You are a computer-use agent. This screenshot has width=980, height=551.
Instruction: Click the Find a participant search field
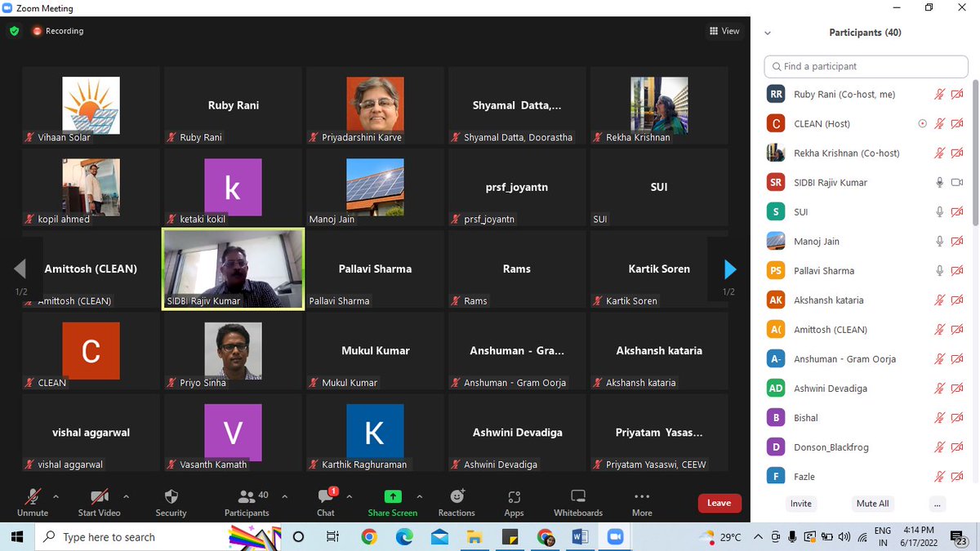pos(866,66)
